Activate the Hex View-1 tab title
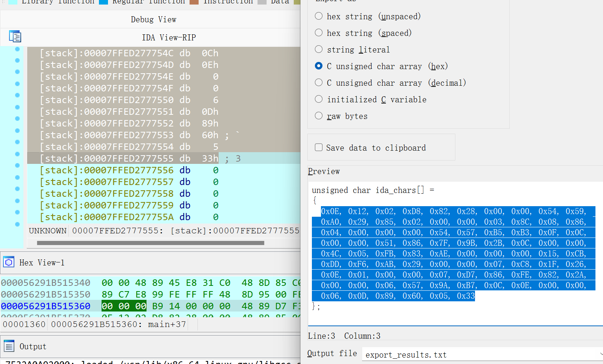Screen dimensions: 603x364 pyautogui.click(x=42, y=263)
